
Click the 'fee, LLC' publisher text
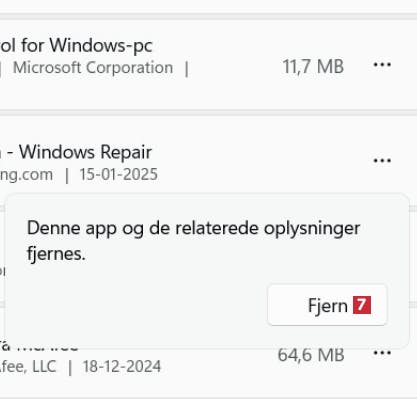(x=28, y=366)
